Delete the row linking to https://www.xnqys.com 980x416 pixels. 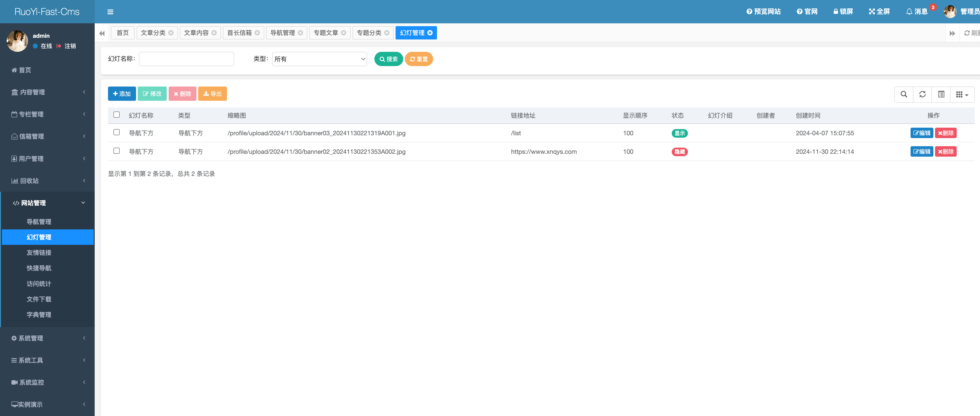[x=945, y=152]
